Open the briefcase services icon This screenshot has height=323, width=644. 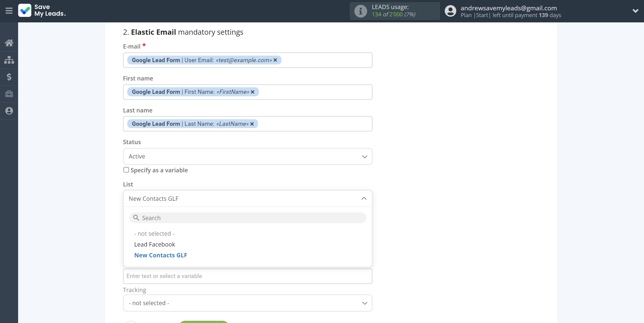(9, 94)
